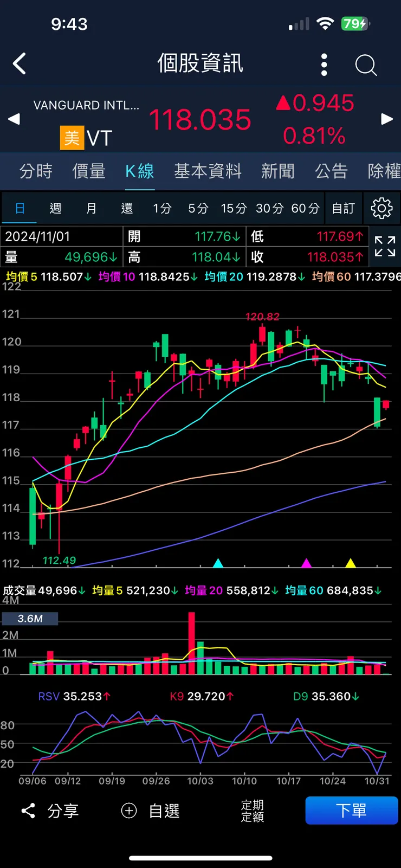This screenshot has height=868, width=401.
Task: Switch to the previous stock arrow
Action: (x=14, y=119)
